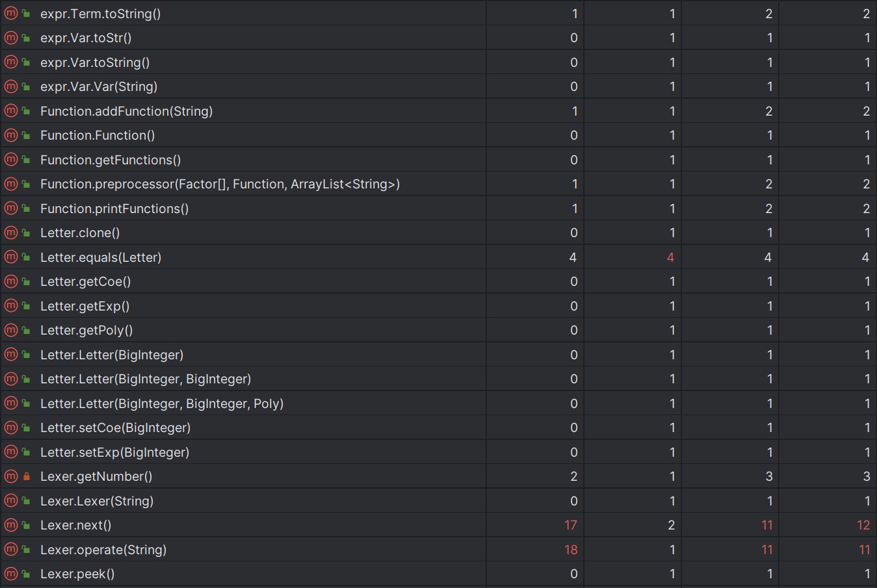877x588 pixels.
Task: Click the method icon beside Function.printFunctions()
Action: [11, 209]
